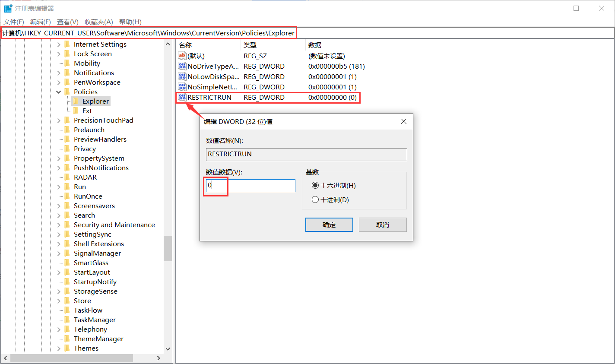Screen dimensions: 615x364
Task: Select the ThemeManager tree item
Action: click(x=98, y=339)
